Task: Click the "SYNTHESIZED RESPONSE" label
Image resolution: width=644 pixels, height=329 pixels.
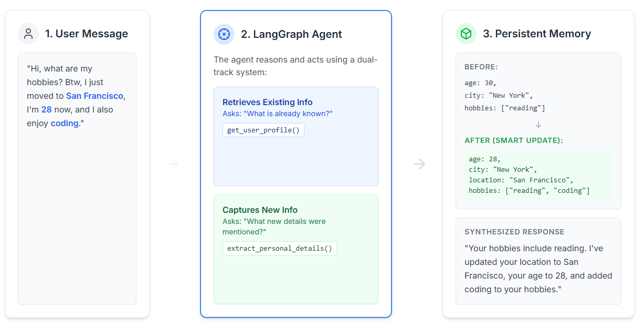Action: (x=514, y=232)
